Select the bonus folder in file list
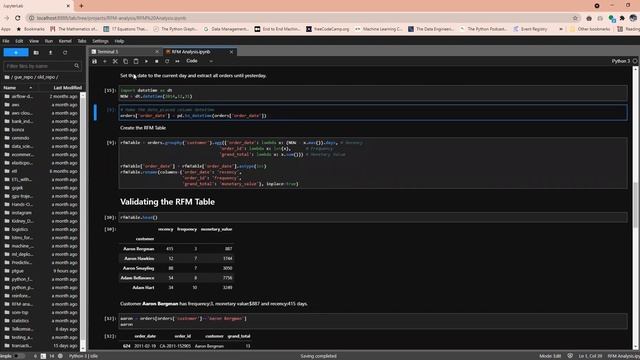This screenshot has width=640, height=360. (x=40, y=130)
